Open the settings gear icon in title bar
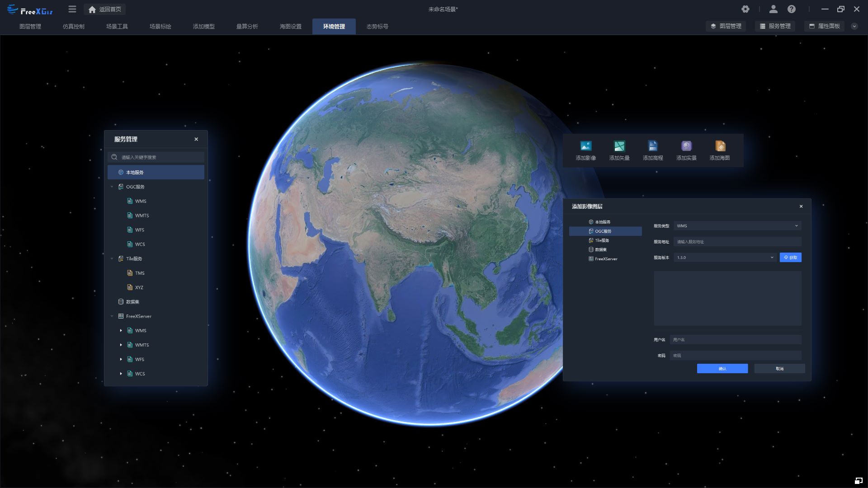Viewport: 868px width, 488px height. (745, 9)
